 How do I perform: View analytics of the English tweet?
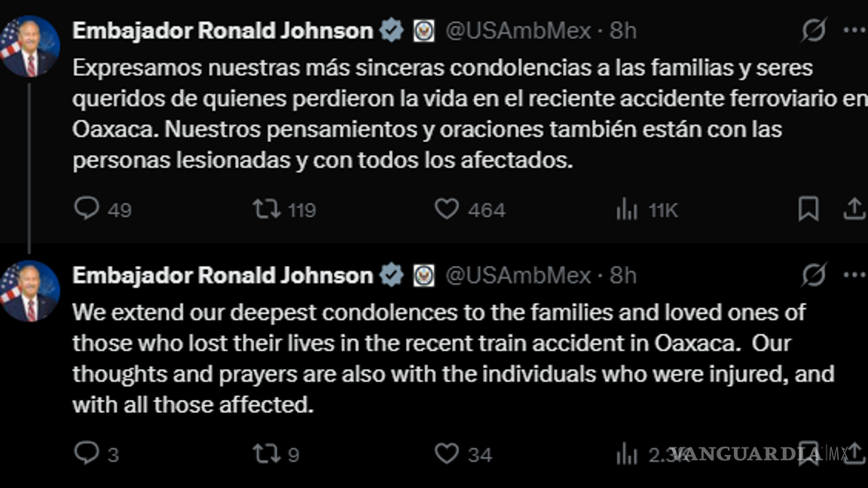[x=627, y=454]
